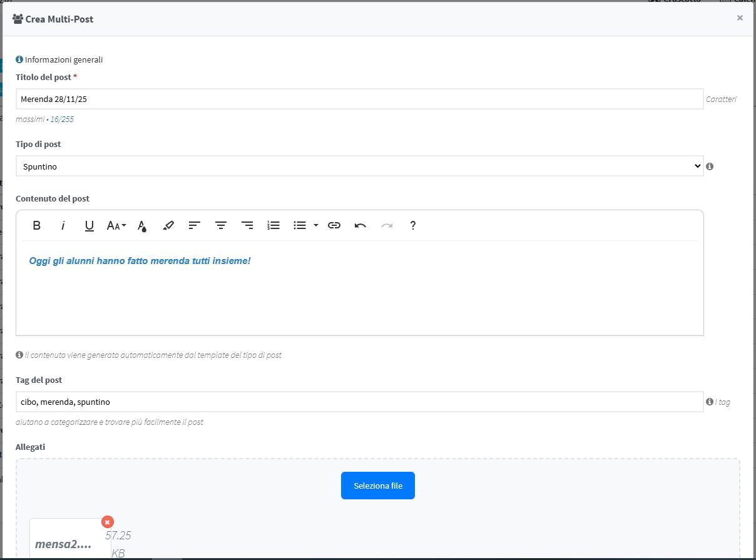The height and width of the screenshot is (560, 756).
Task: Expand the bullet list style arrow
Action: (x=316, y=225)
